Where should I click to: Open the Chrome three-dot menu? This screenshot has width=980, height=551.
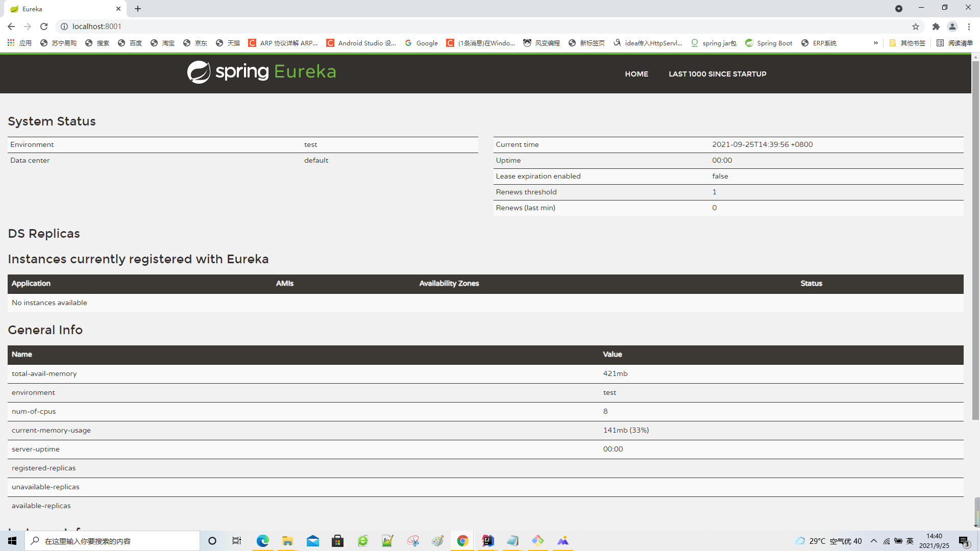969,27
